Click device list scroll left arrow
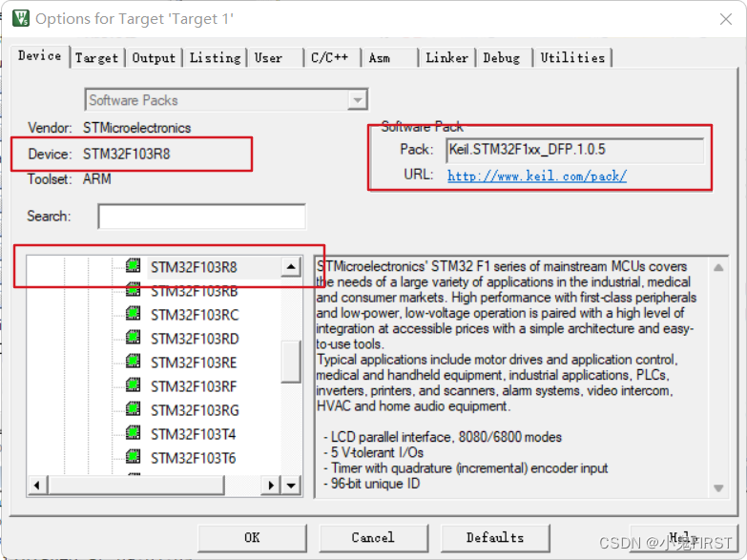The width and height of the screenshot is (747, 560). [37, 486]
